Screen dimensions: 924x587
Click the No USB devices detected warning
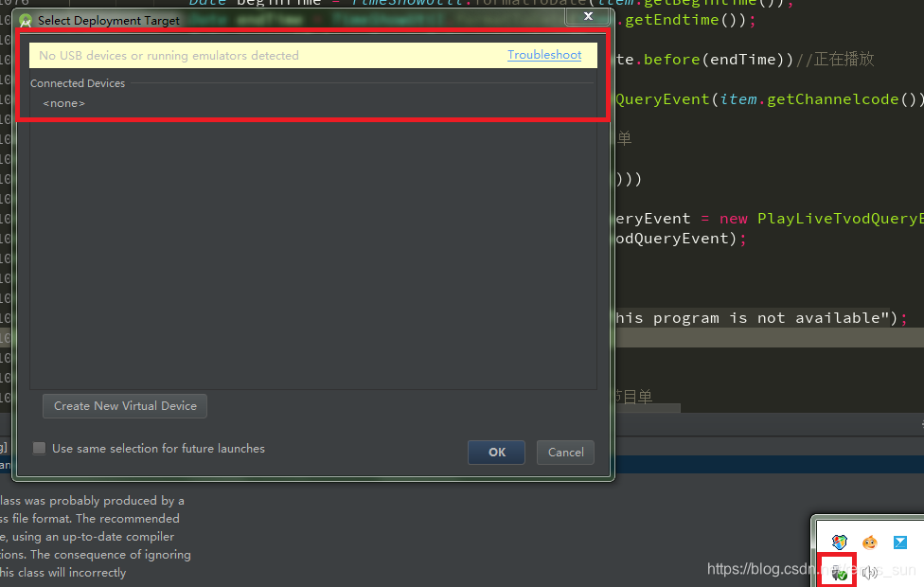[x=169, y=56]
